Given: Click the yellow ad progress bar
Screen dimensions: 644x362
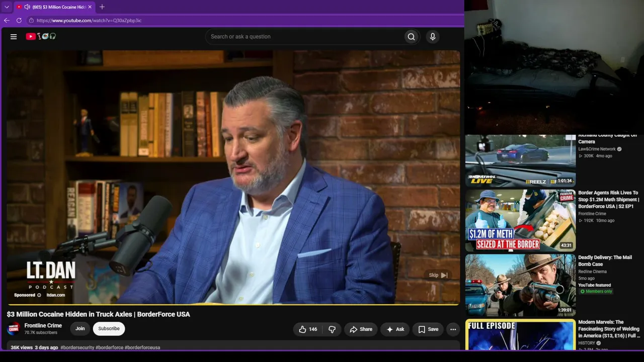Looking at the screenshot, I should (x=233, y=304).
